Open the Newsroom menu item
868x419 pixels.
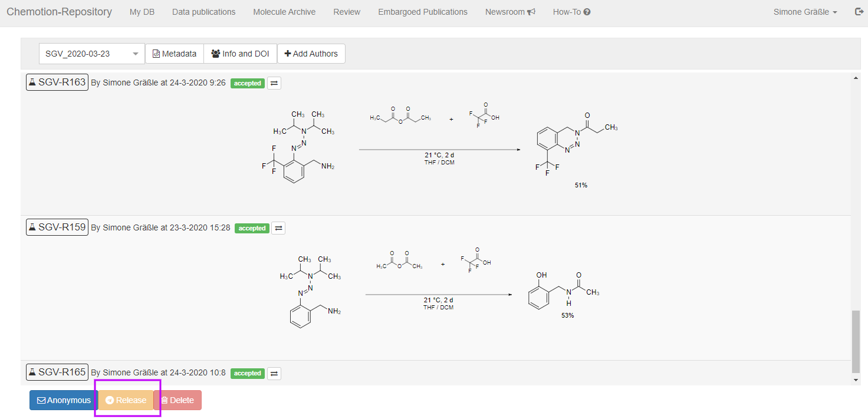pos(510,12)
